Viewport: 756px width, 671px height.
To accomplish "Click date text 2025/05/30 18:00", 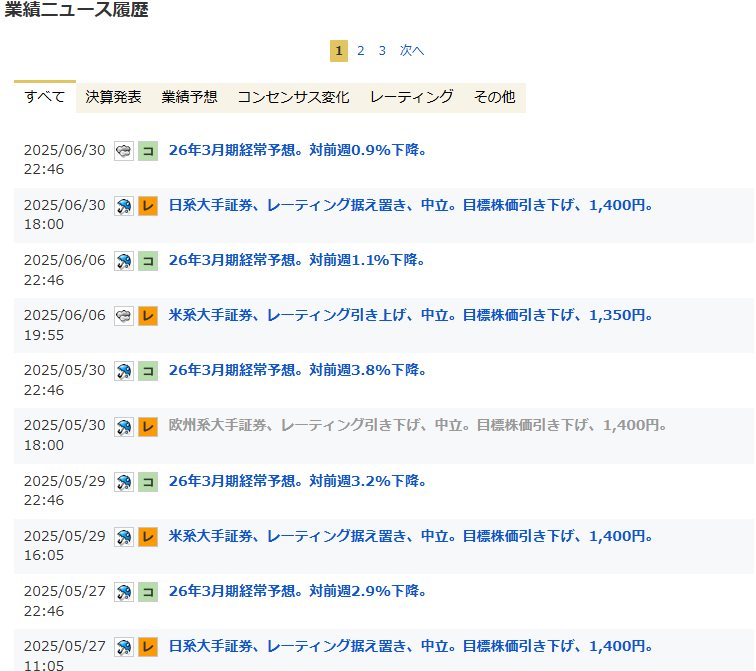I will (x=65, y=435).
